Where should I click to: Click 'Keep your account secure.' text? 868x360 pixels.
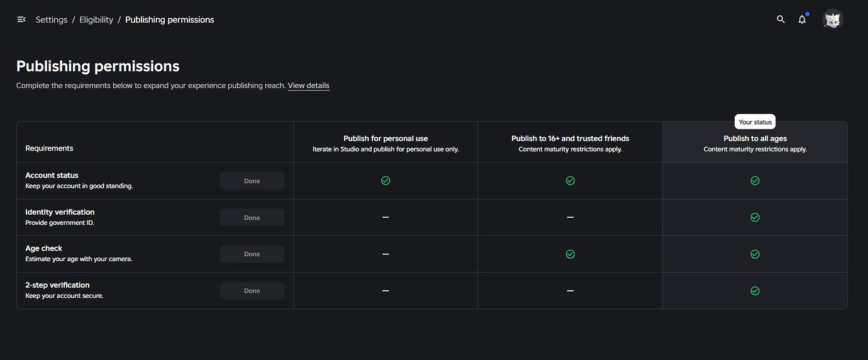click(64, 296)
